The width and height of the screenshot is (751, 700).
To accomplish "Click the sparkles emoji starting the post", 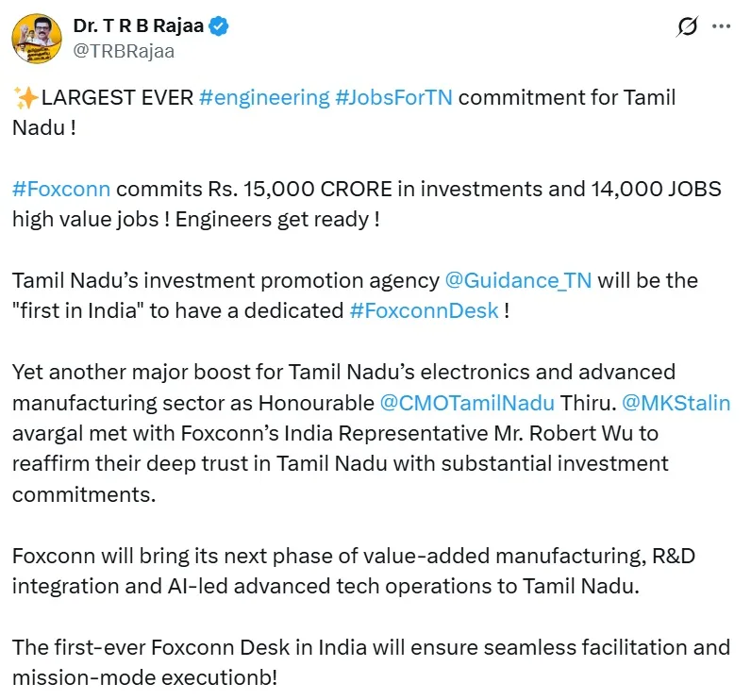I will click(x=25, y=98).
